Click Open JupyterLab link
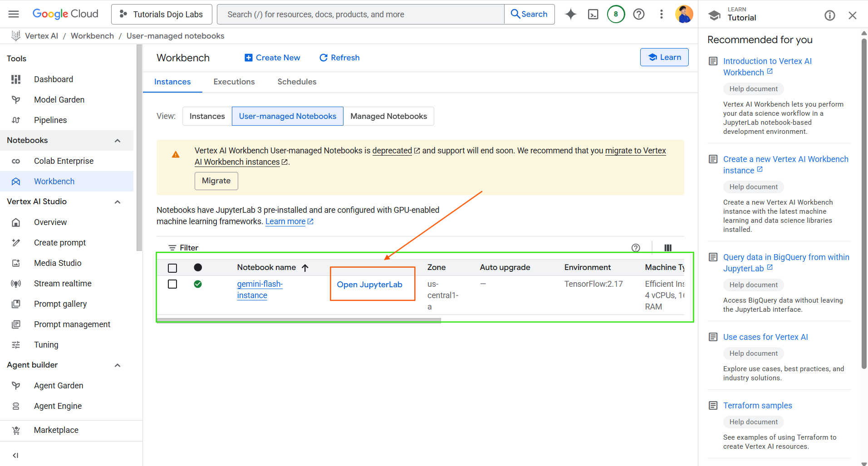 click(x=369, y=285)
